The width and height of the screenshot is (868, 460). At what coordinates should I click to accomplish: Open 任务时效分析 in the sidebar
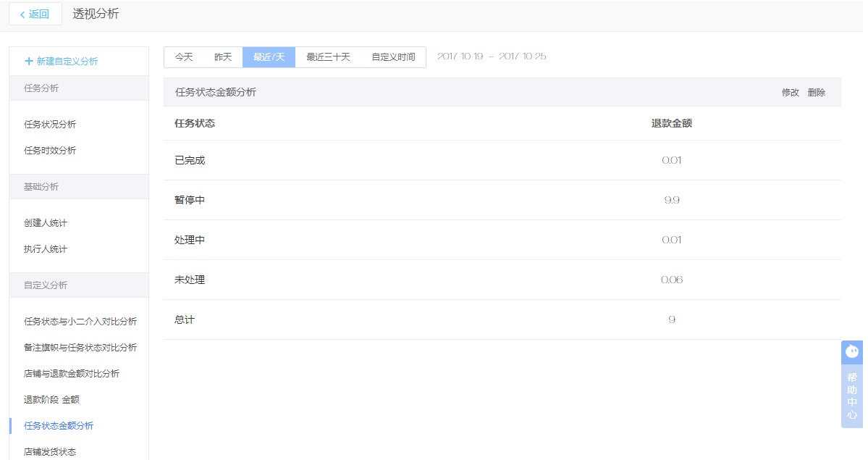coord(50,151)
